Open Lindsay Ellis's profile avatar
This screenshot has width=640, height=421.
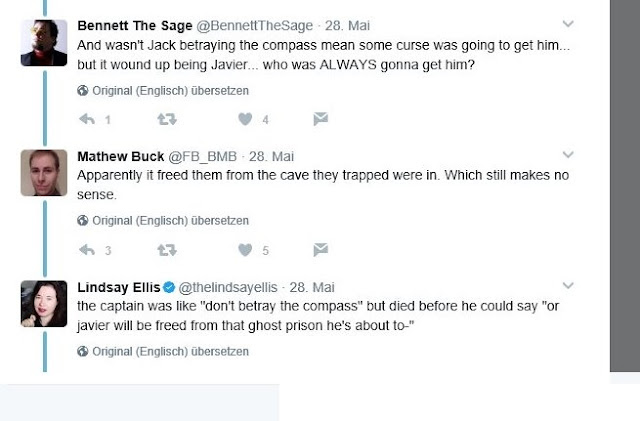(44, 302)
